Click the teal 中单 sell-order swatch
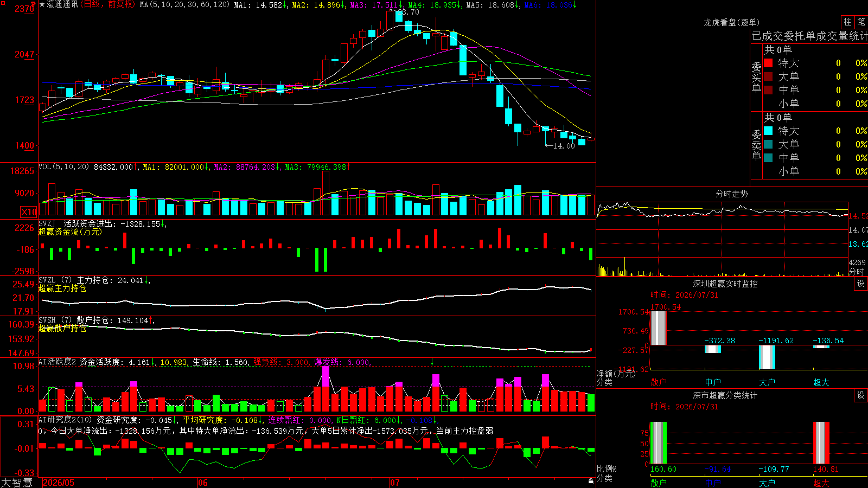Image resolution: width=868 pixels, height=488 pixels. [x=768, y=158]
